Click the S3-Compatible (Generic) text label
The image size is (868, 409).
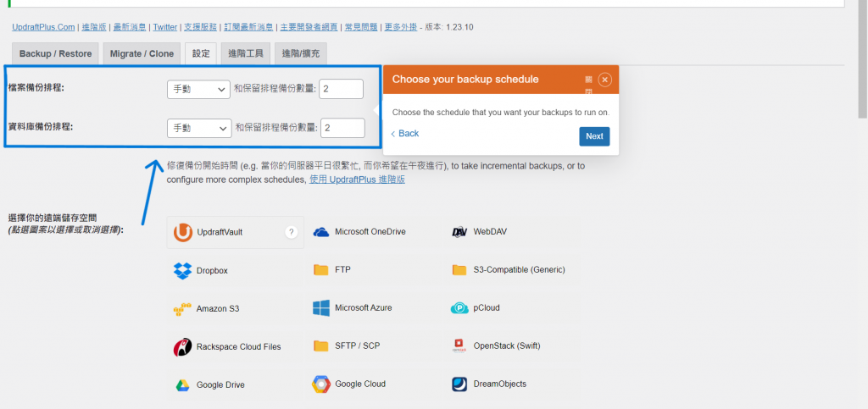click(520, 270)
